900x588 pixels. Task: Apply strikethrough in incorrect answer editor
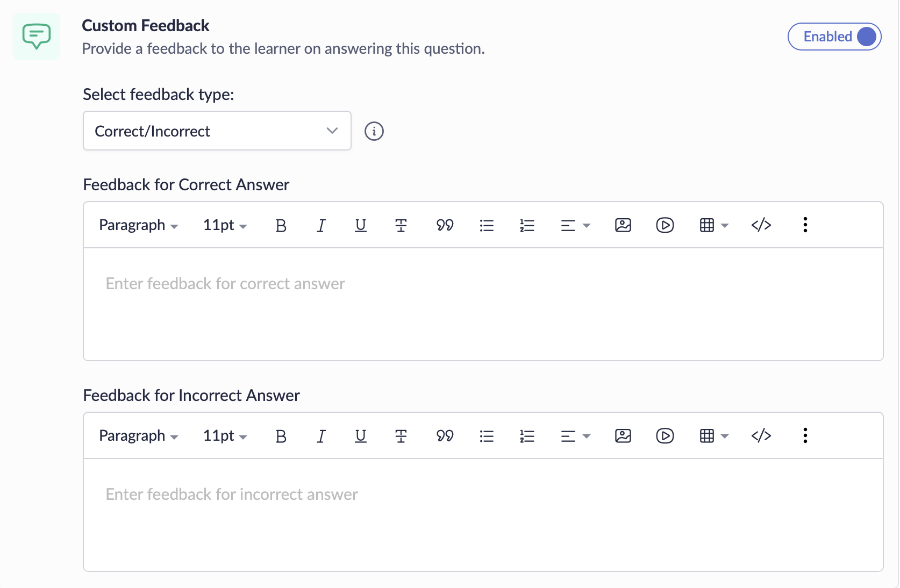pyautogui.click(x=401, y=436)
